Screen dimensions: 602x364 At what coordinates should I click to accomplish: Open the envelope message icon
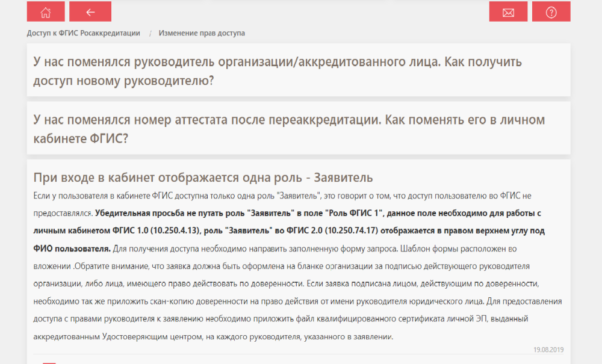(x=508, y=12)
